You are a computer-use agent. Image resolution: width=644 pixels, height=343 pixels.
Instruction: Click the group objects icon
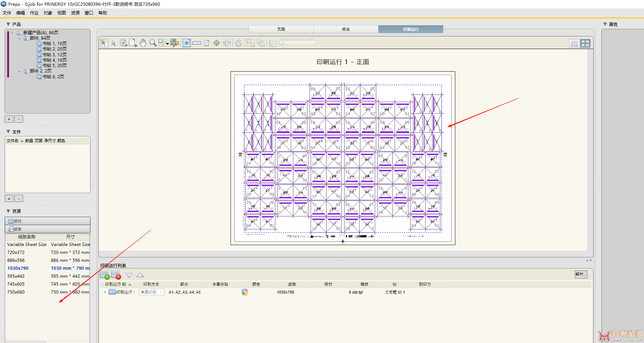[x=250, y=43]
